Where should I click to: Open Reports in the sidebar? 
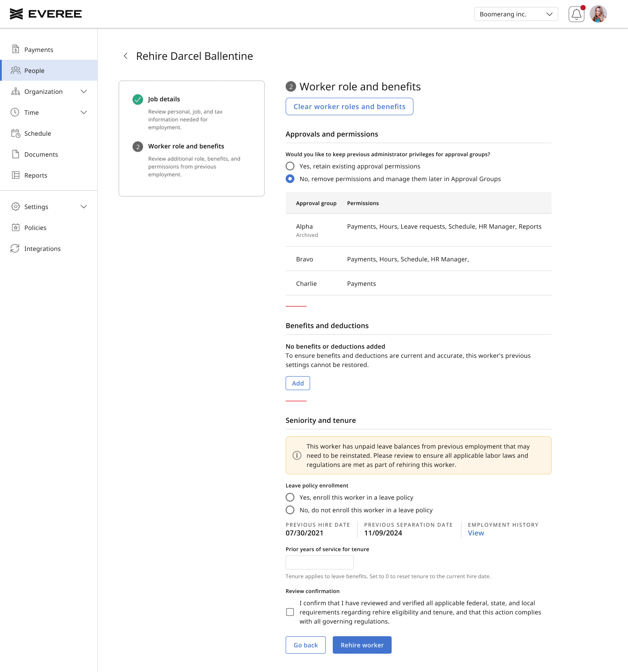49,175
